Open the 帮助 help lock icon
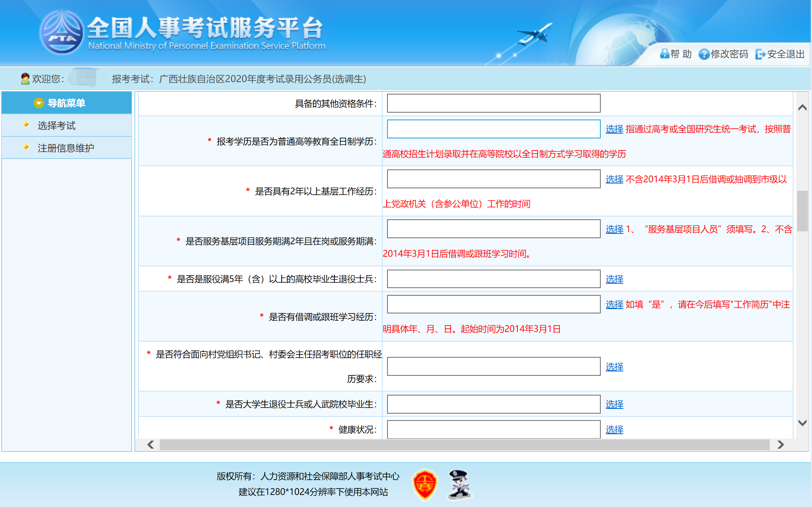Image resolution: width=812 pixels, height=507 pixels. coord(665,54)
